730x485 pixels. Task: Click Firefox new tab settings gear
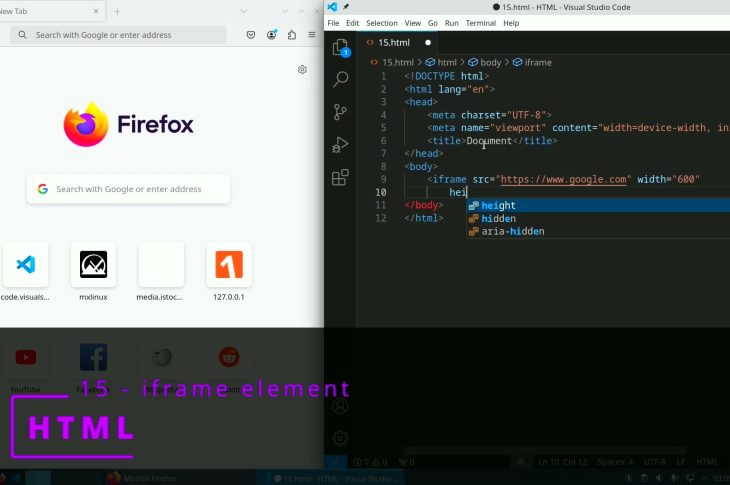[302, 70]
